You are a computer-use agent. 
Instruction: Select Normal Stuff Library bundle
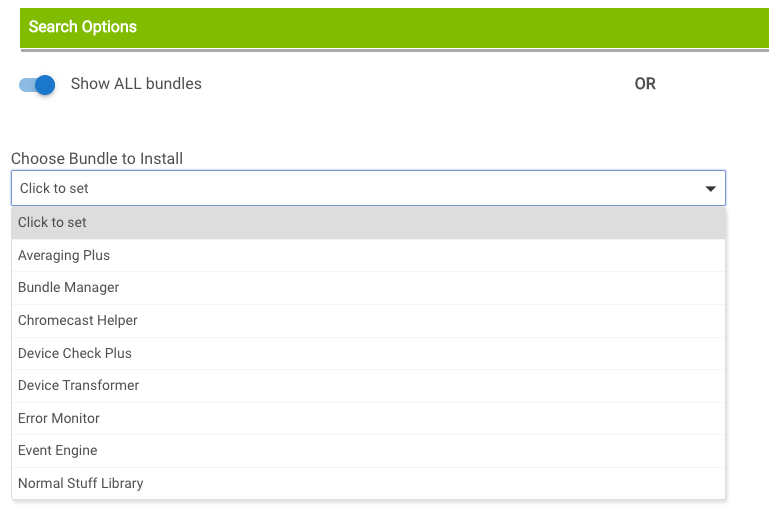coord(80,483)
